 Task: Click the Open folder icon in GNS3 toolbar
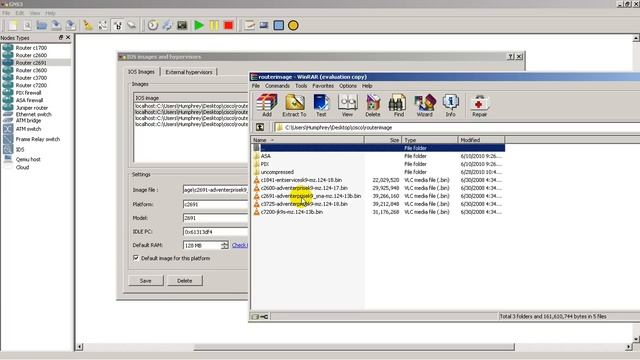tap(42, 25)
